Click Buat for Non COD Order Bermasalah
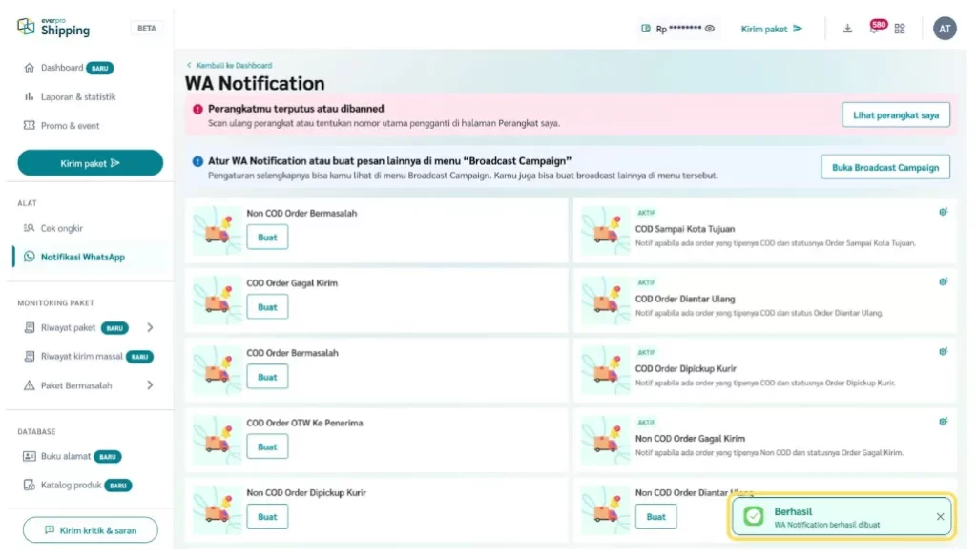The height and width of the screenshot is (560, 977). [x=267, y=237]
